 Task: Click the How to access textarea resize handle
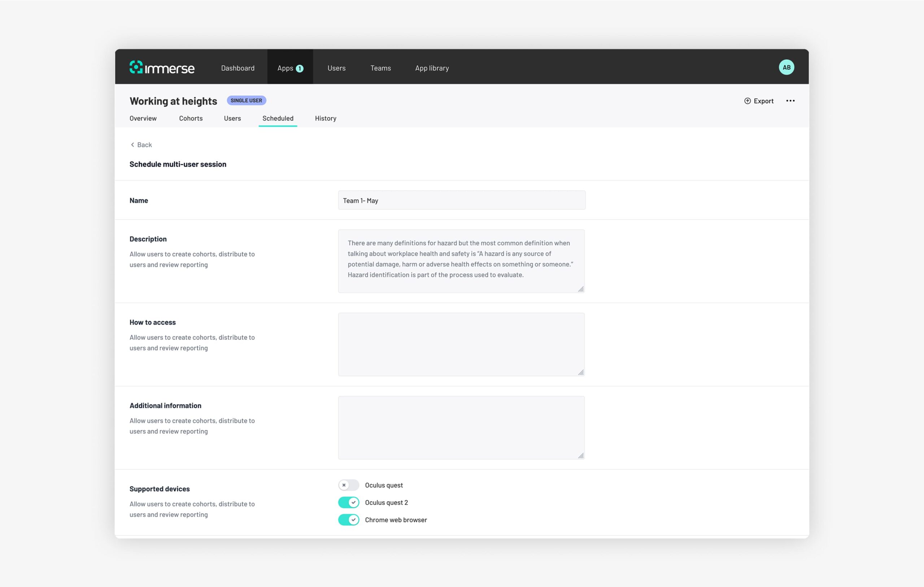(x=581, y=372)
